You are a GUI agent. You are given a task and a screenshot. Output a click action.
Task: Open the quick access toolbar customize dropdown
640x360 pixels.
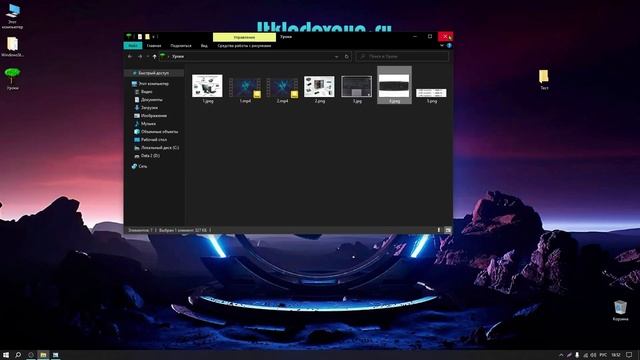click(x=154, y=37)
